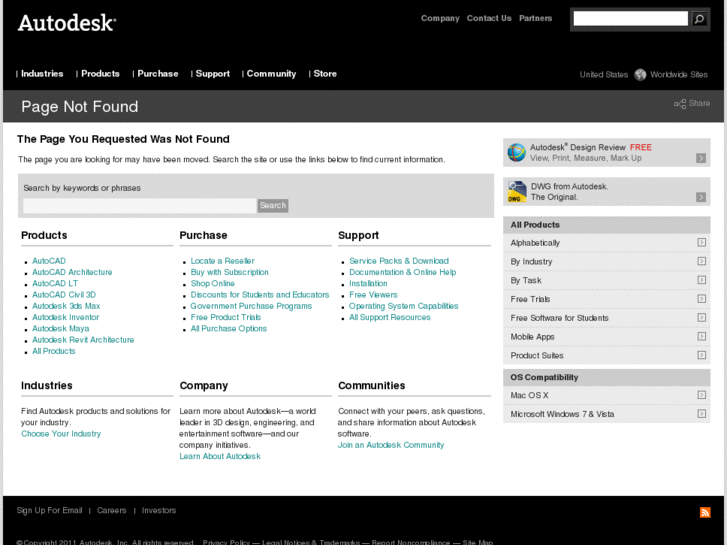Image resolution: width=727 pixels, height=545 pixels.
Task: Open Service Packs & Download link
Action: 399,261
